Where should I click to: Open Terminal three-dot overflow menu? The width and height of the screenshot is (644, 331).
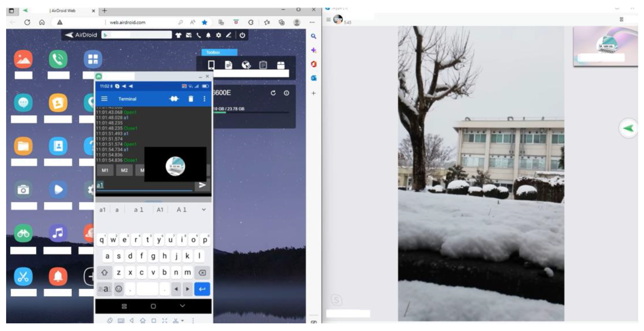coord(204,99)
